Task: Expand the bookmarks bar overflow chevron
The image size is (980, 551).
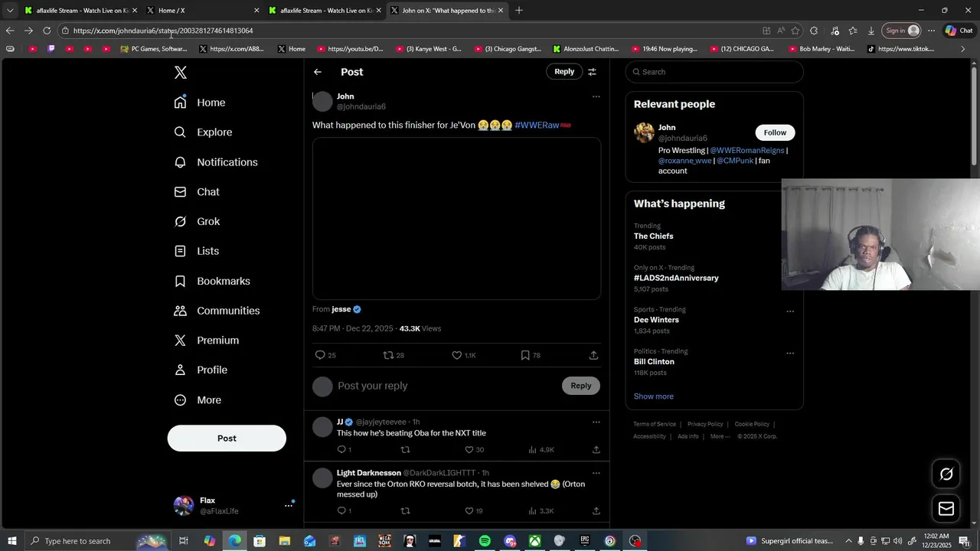Action: click(x=963, y=49)
